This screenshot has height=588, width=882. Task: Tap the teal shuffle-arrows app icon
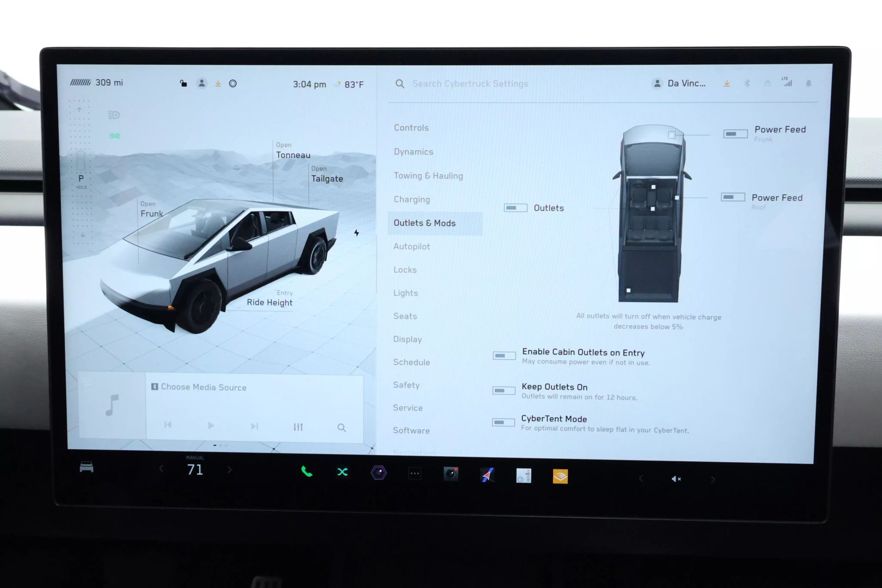342,472
